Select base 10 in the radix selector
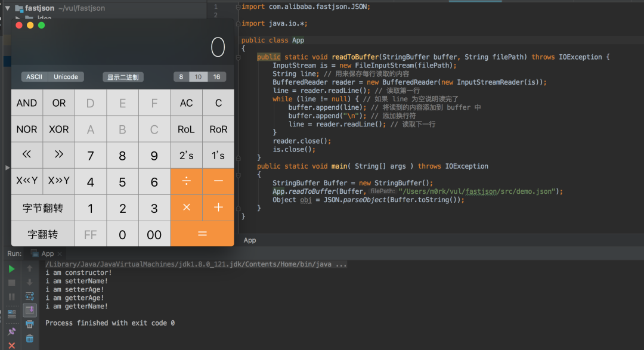Screen dimensions: 644x350 [198, 77]
